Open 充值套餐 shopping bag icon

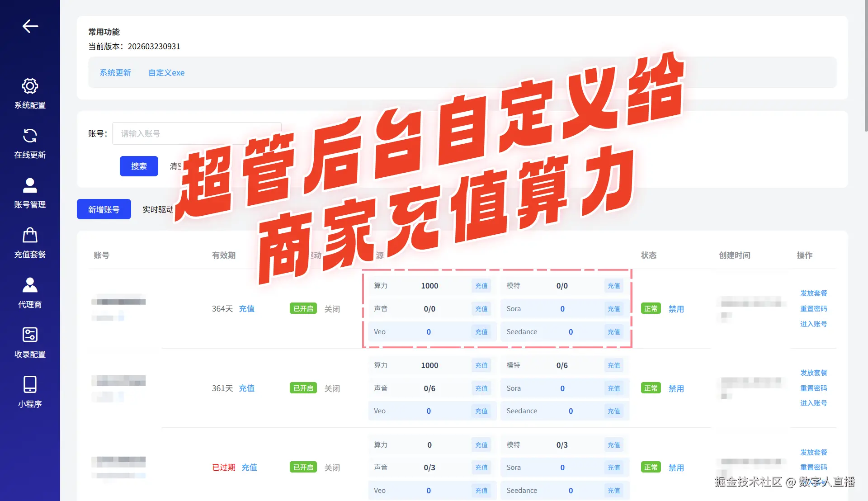[30, 235]
